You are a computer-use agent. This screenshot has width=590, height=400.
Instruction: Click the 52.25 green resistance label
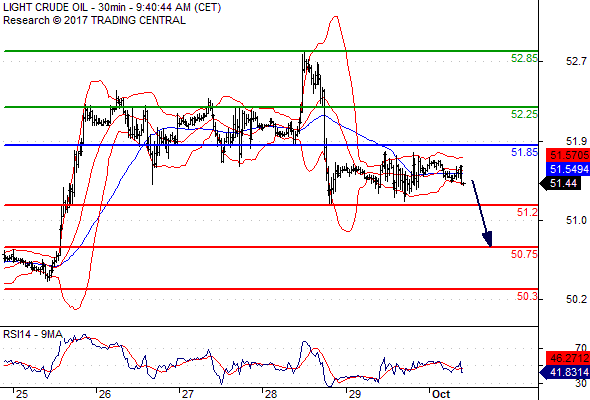pyautogui.click(x=524, y=114)
